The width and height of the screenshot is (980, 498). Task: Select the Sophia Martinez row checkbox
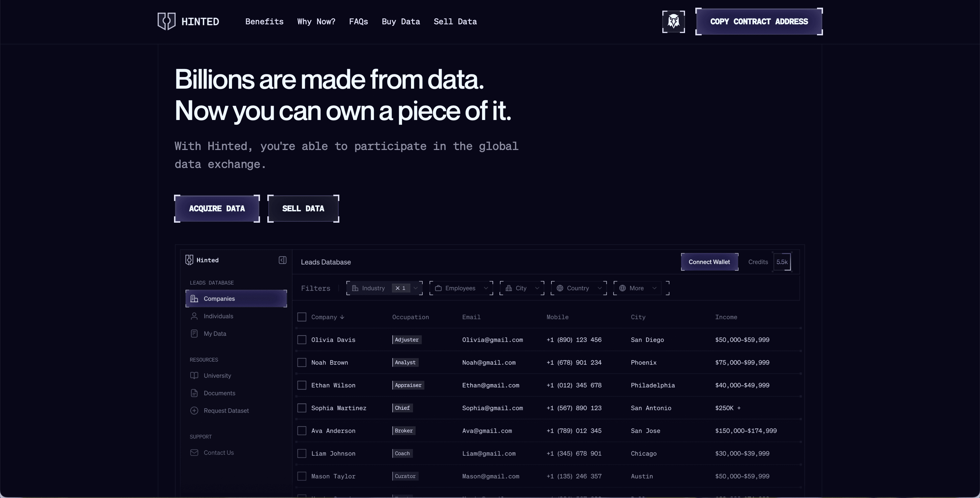point(302,408)
